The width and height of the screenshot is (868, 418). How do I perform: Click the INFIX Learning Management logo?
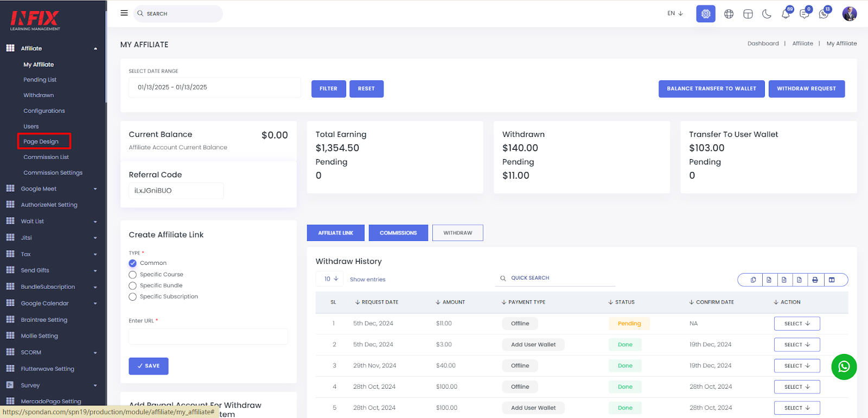[35, 21]
